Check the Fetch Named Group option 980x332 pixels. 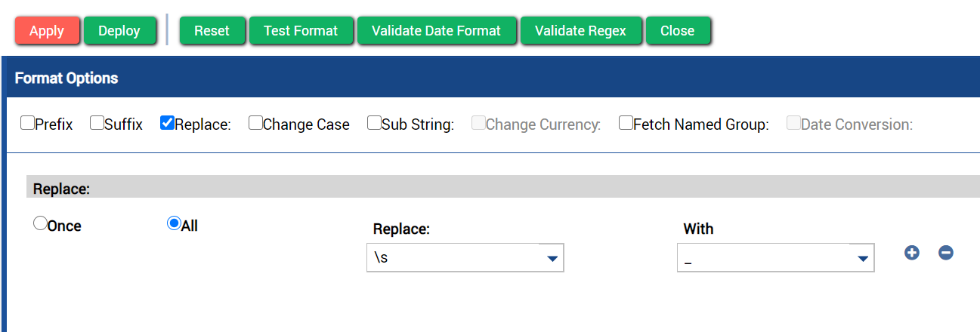coord(626,123)
